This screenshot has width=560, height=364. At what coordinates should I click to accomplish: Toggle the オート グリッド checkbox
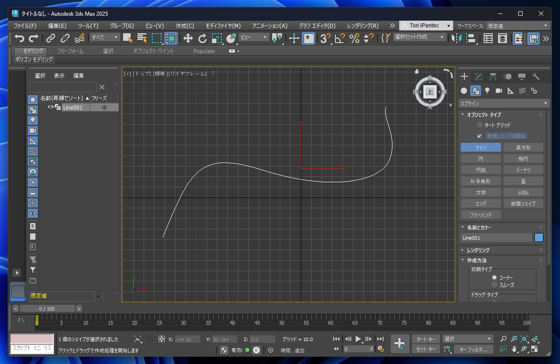tap(479, 125)
